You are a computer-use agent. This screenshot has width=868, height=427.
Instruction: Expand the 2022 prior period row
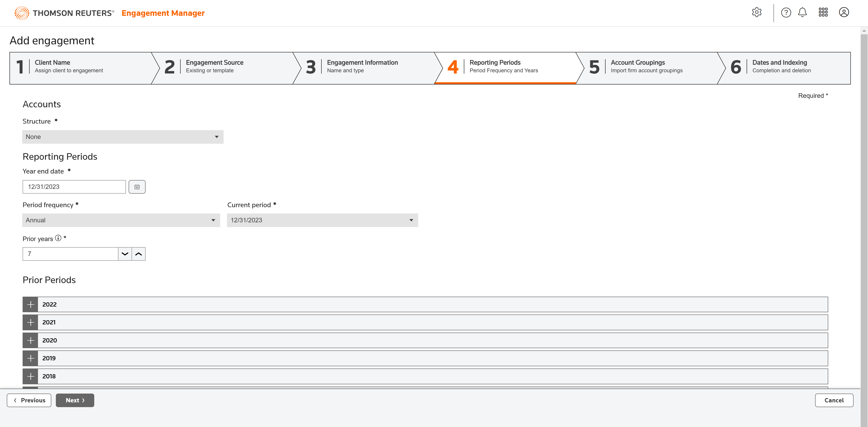click(x=30, y=304)
